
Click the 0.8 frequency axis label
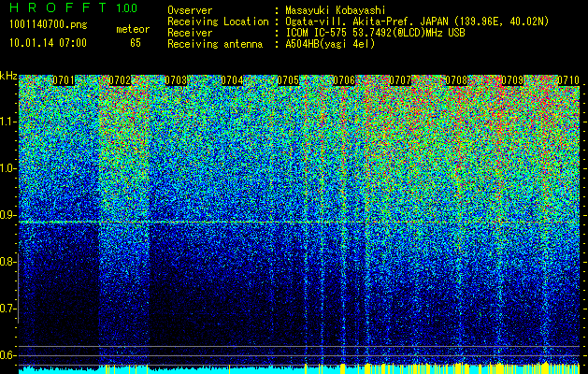(7, 262)
